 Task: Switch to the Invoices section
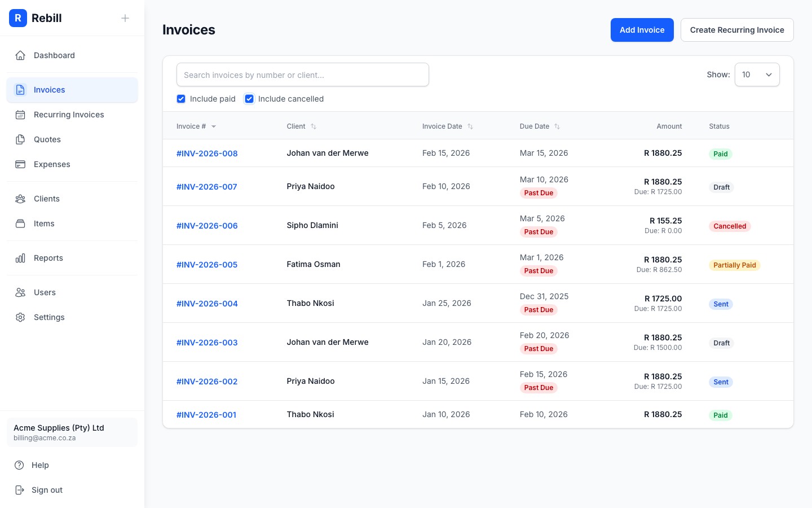click(x=49, y=89)
